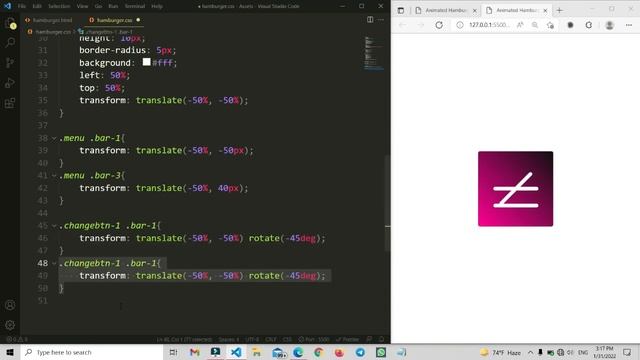Open the Search view in the activity bar
Screen dimensions: 640x360
point(10,42)
